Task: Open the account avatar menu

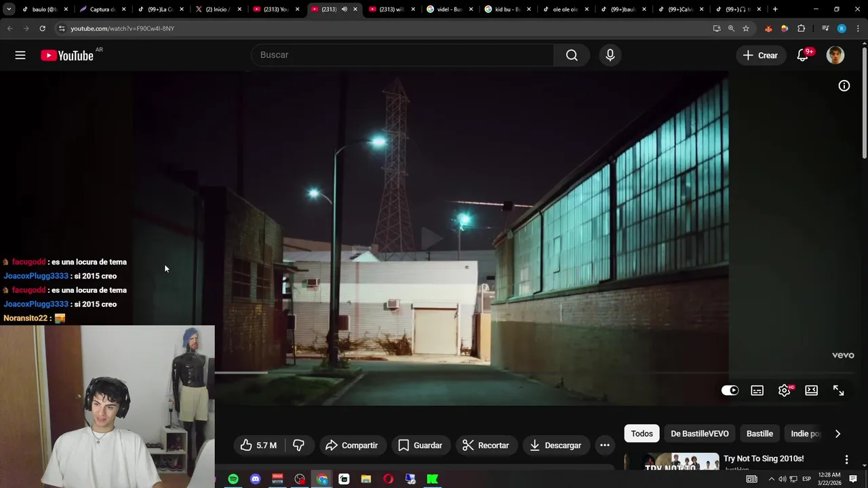Action: tap(835, 56)
